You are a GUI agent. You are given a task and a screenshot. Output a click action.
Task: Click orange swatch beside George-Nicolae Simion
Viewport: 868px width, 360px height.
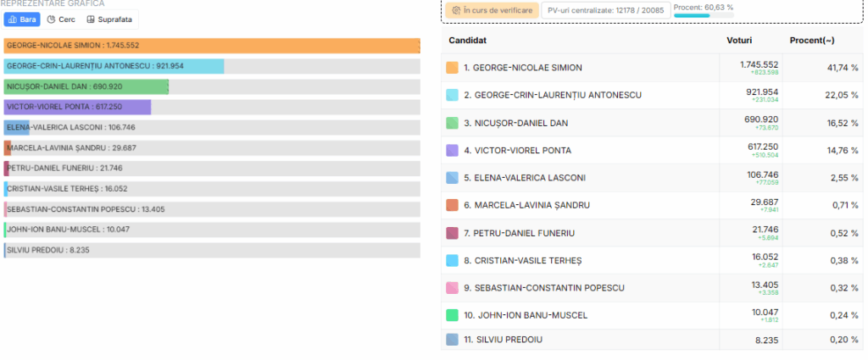pos(453,68)
